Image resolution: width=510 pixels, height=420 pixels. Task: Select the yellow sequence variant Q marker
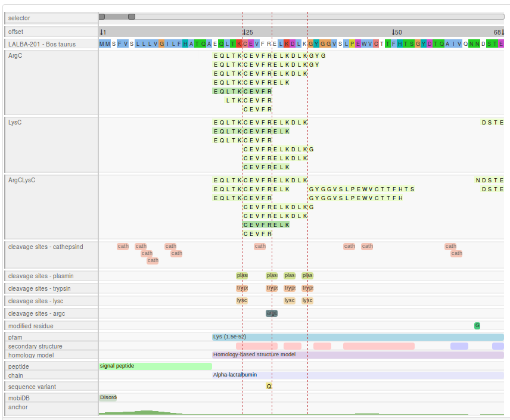point(269,387)
